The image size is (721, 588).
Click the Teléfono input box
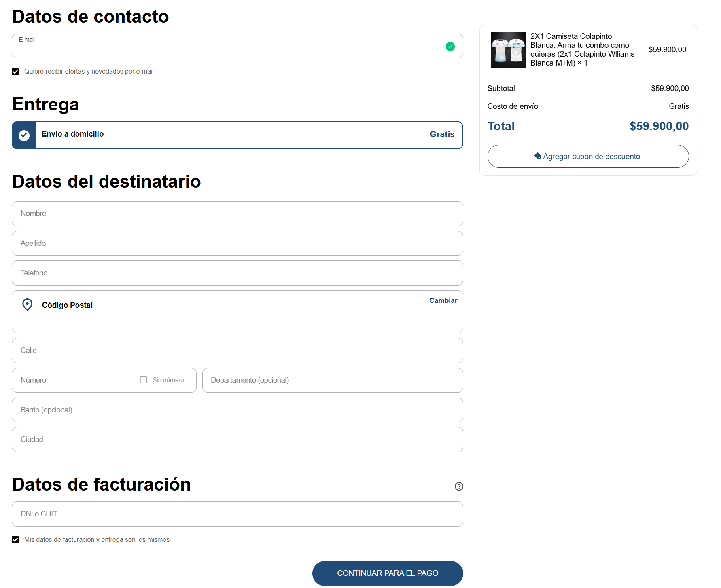237,273
